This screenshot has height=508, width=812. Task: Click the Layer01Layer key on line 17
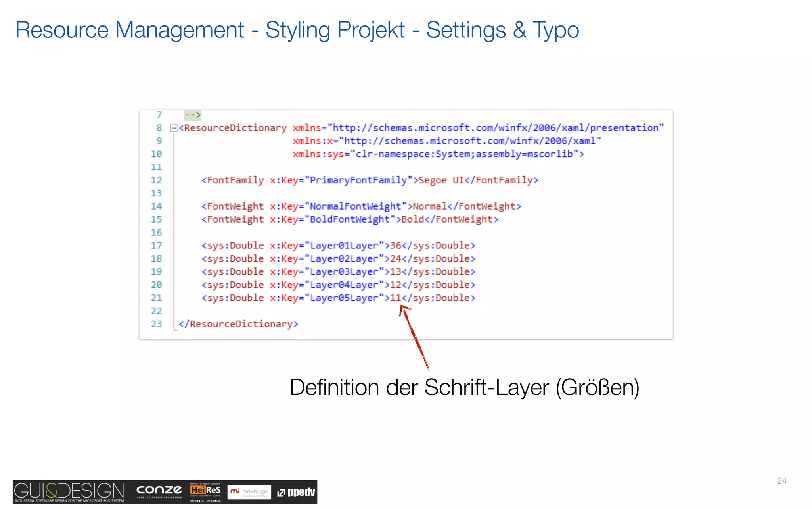point(344,246)
